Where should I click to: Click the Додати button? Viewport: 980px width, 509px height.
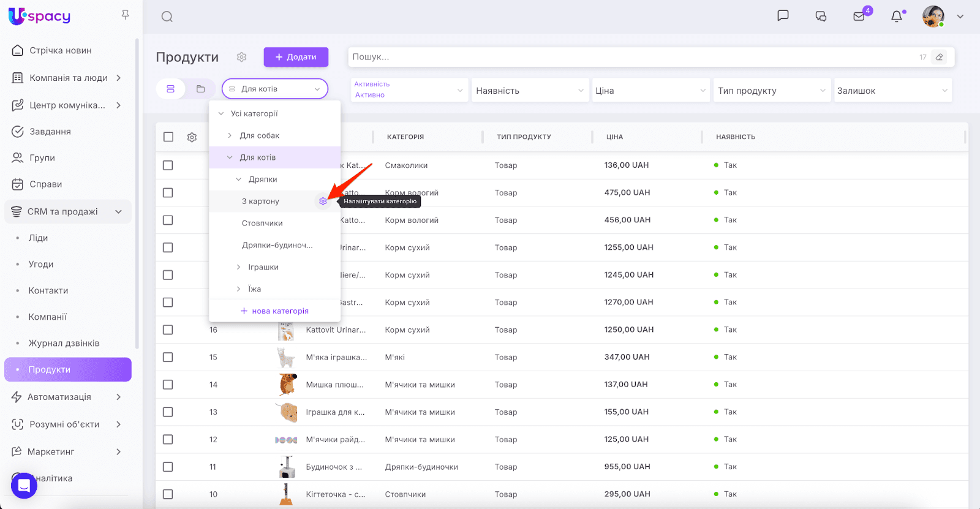[296, 57]
